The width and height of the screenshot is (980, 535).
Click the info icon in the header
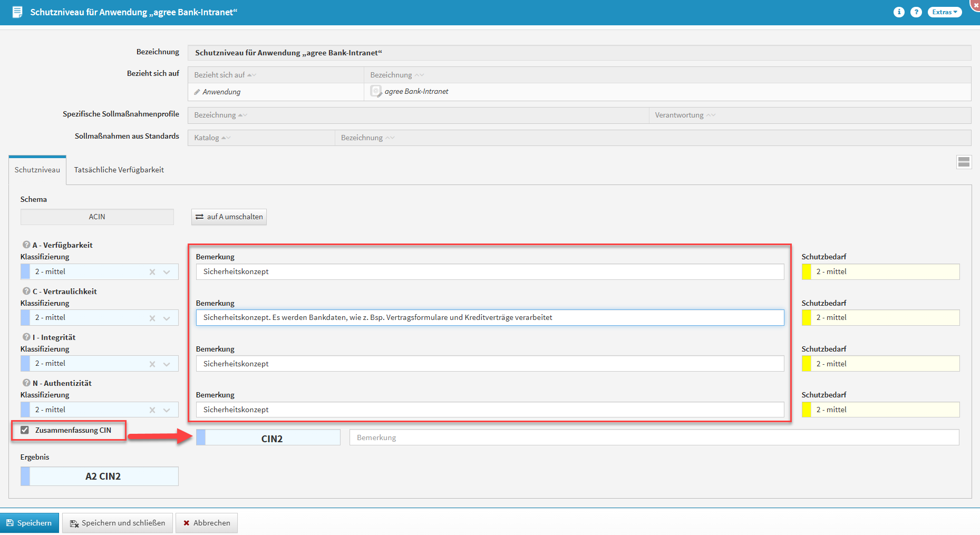coord(899,12)
